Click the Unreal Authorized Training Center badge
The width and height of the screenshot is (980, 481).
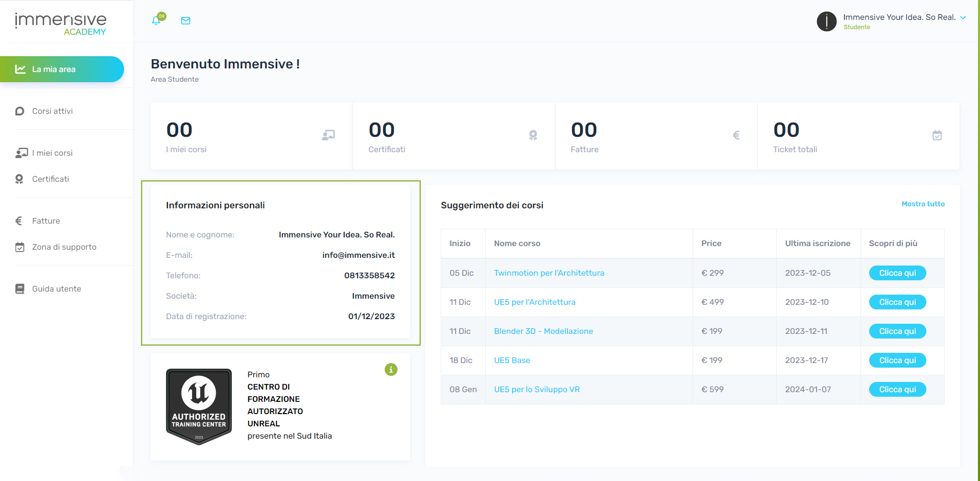(x=199, y=406)
